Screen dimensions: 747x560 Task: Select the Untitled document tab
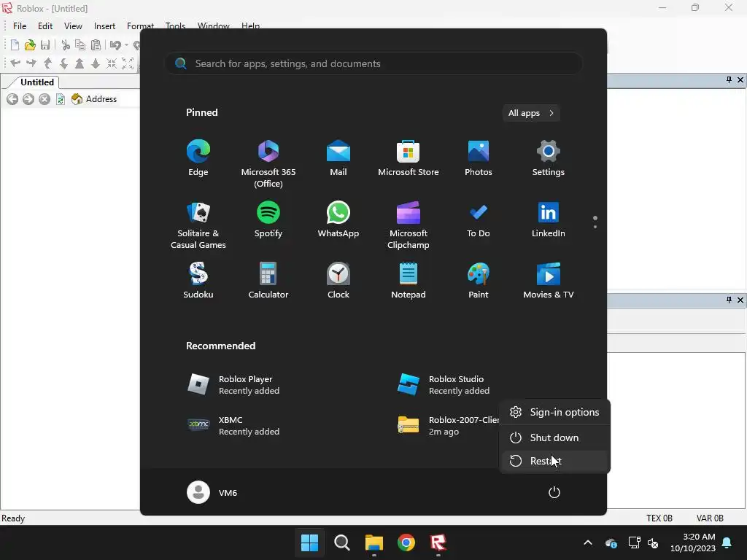coord(36,82)
